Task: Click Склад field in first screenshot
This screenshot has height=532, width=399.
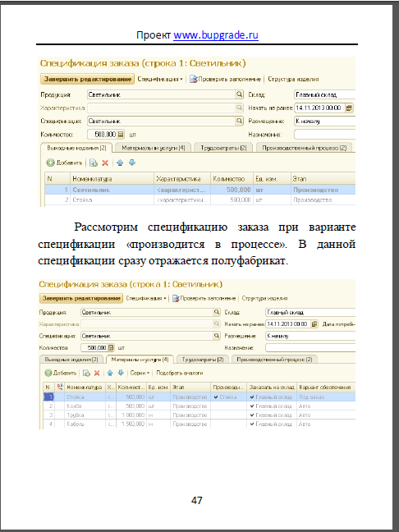Action: [324, 94]
